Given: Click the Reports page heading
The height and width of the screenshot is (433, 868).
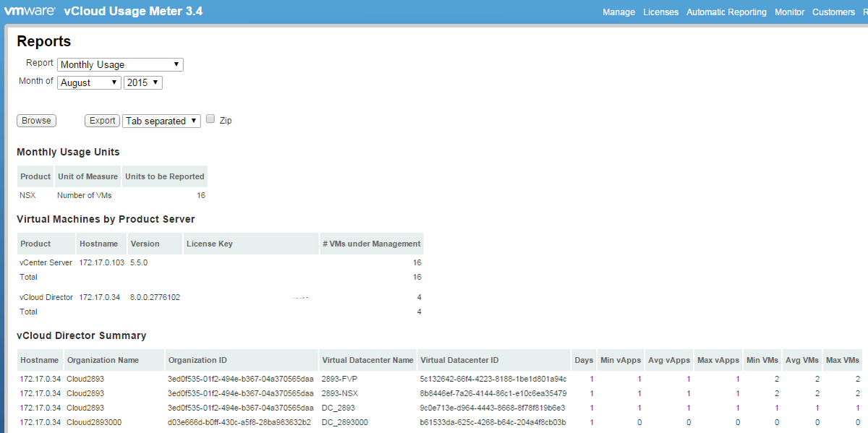Looking at the screenshot, I should 44,41.
